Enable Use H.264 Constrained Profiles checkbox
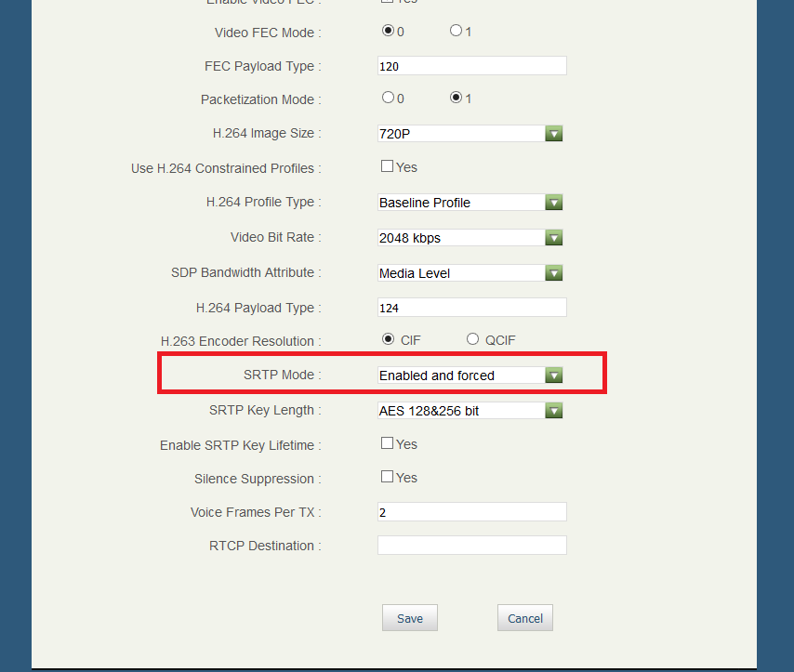Viewport: 794px width, 672px height. tap(387, 166)
